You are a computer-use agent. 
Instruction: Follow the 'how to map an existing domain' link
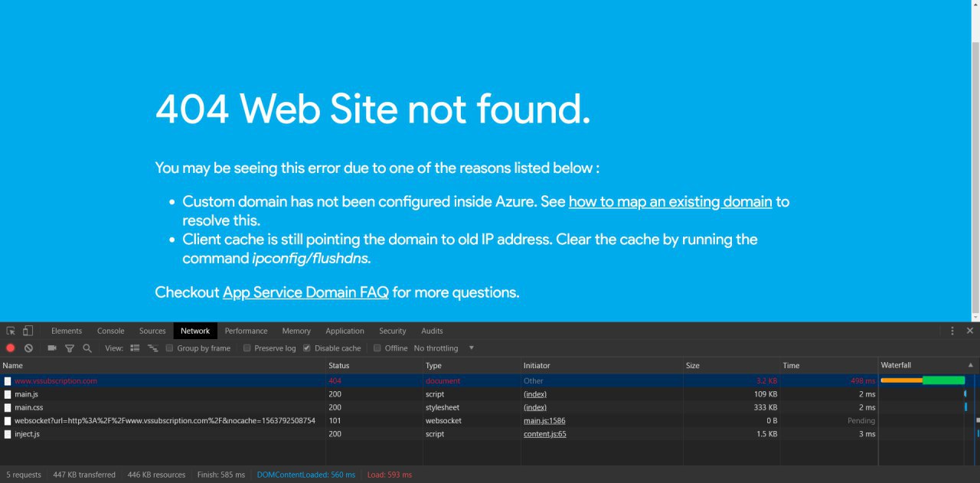[670, 202]
